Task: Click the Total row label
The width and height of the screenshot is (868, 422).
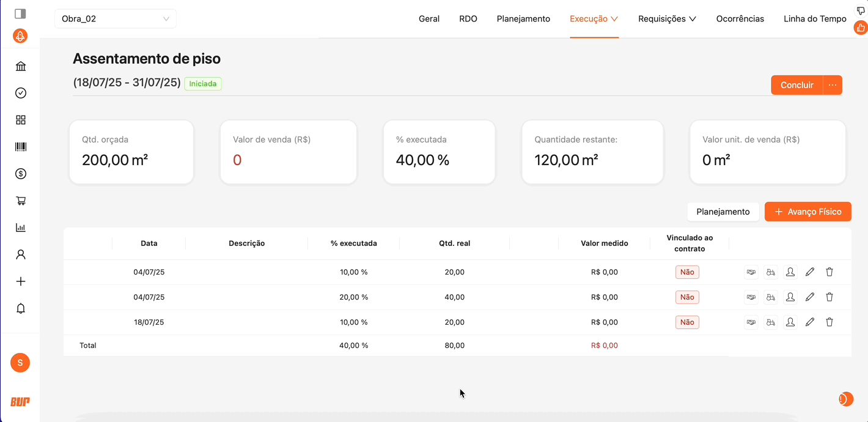Action: (x=88, y=346)
